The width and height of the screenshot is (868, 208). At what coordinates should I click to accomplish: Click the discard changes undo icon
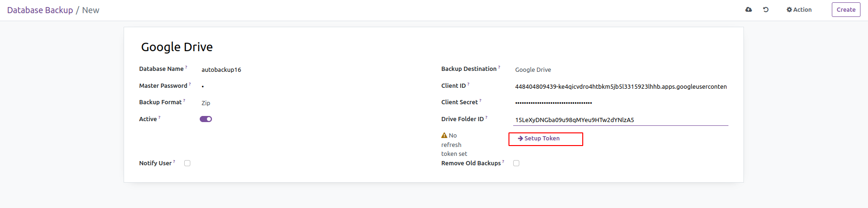pyautogui.click(x=766, y=10)
